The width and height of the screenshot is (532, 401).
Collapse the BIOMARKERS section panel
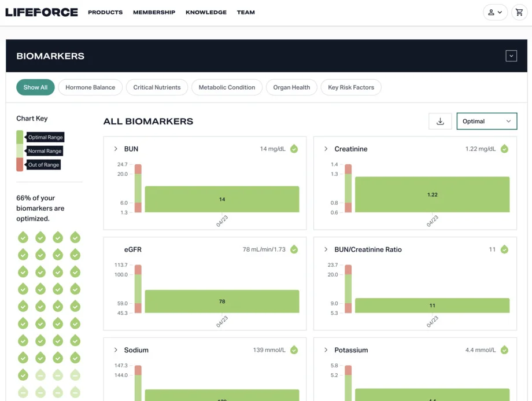[511, 55]
